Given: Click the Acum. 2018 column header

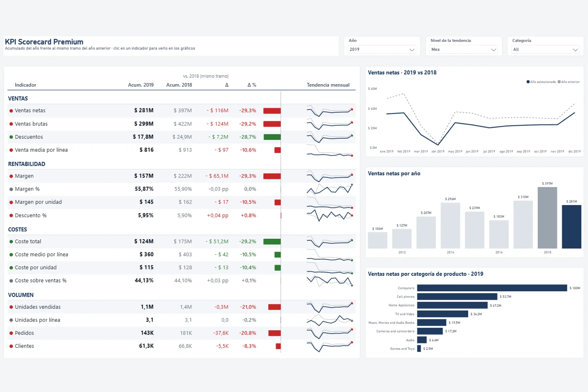Looking at the screenshot, I should [179, 85].
